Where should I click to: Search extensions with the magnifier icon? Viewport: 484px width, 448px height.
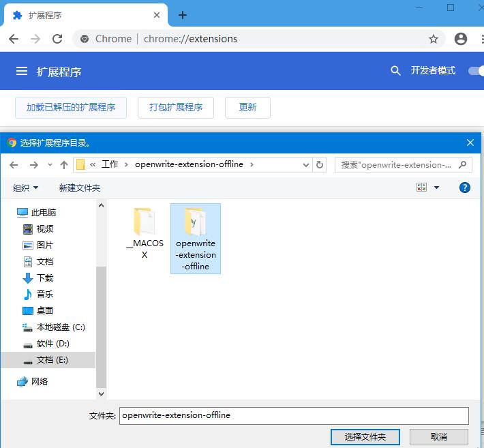coord(395,71)
